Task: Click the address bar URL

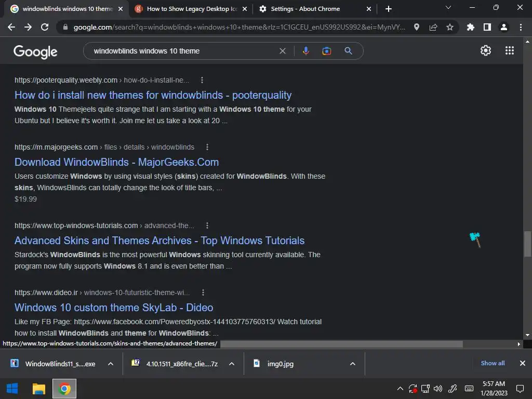Action: [239, 27]
